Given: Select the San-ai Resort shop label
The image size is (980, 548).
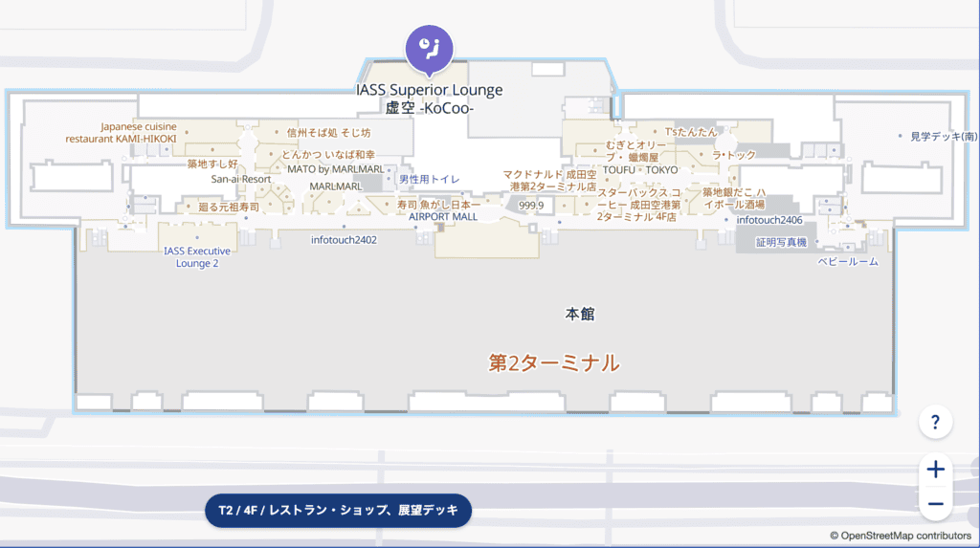Looking at the screenshot, I should click(x=241, y=180).
